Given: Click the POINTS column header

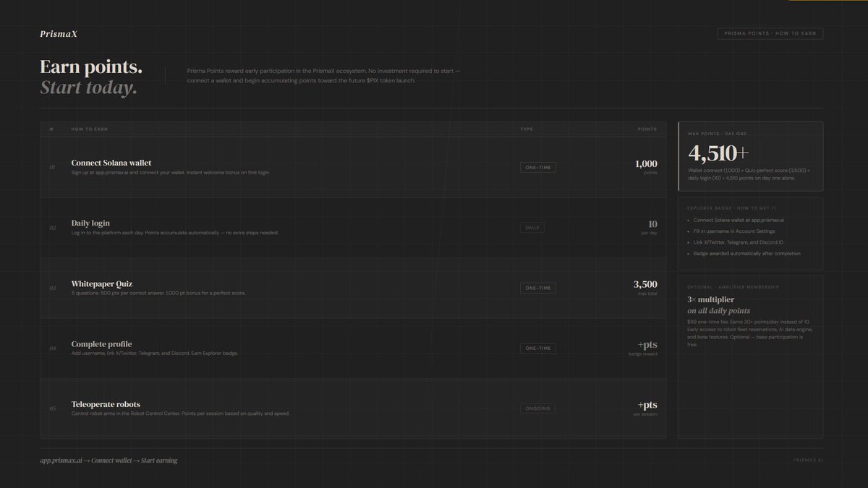Looking at the screenshot, I should click(647, 129).
